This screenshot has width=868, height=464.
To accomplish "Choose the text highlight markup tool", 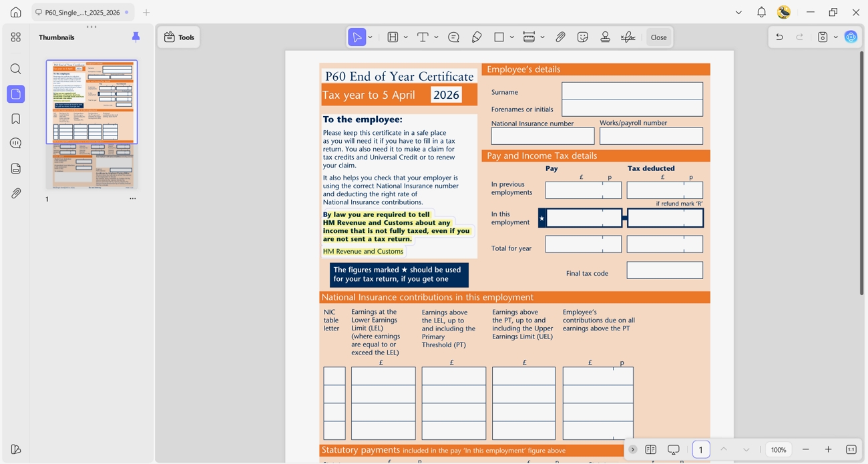I will tap(393, 37).
